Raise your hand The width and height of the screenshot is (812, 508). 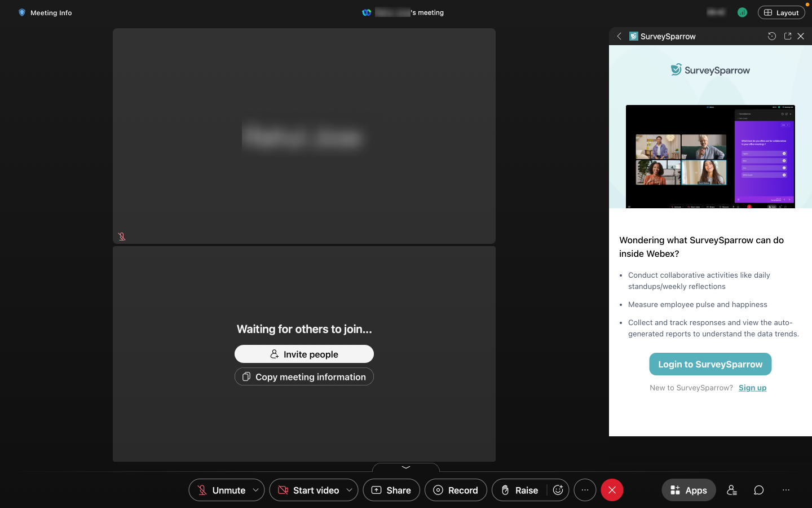519,490
